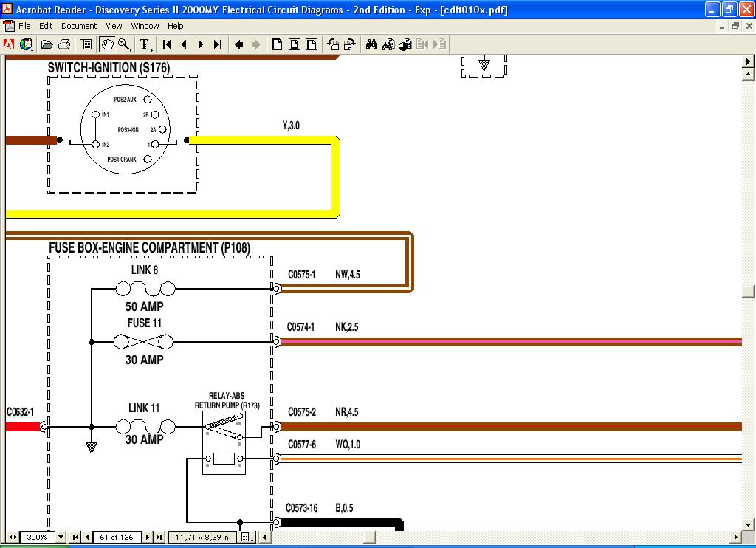Click the Find binoculars icon
The height and width of the screenshot is (548, 756).
pos(371,44)
